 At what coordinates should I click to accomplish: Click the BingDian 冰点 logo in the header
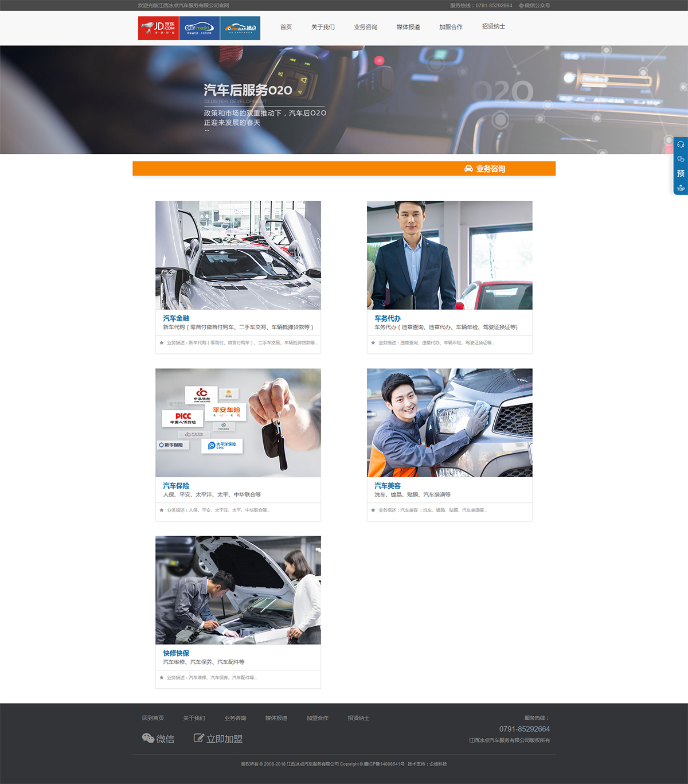240,28
